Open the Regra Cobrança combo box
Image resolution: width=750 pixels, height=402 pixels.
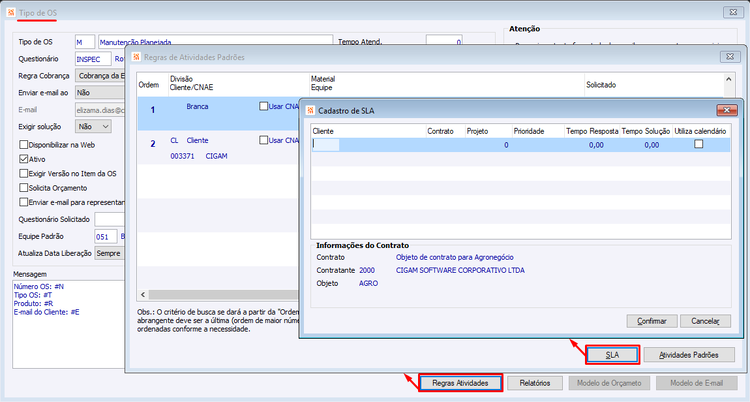point(99,76)
